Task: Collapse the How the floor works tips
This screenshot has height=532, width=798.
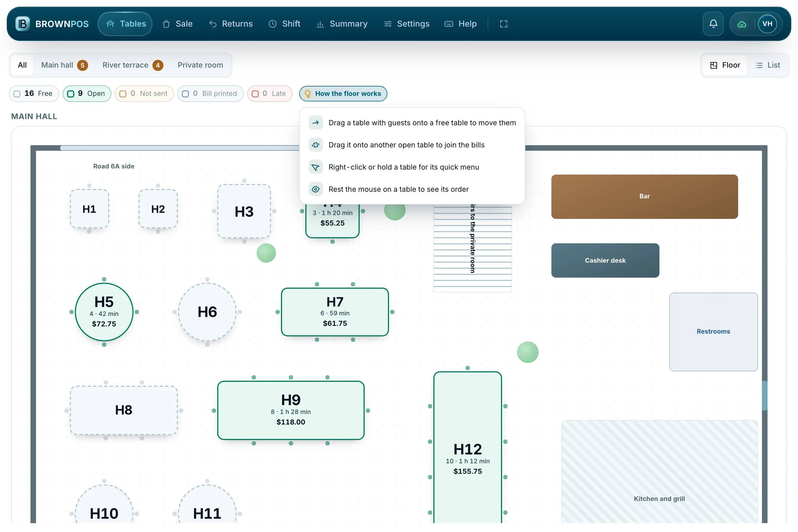Action: 343,94
